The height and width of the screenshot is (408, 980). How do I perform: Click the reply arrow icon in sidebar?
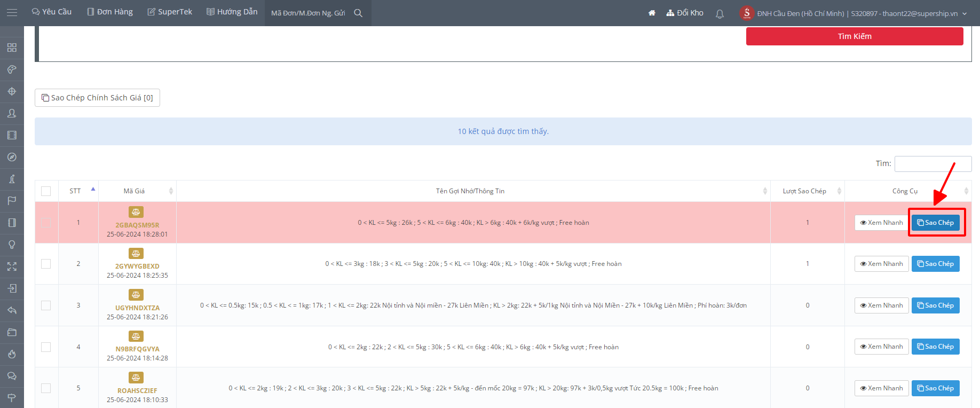(x=12, y=310)
